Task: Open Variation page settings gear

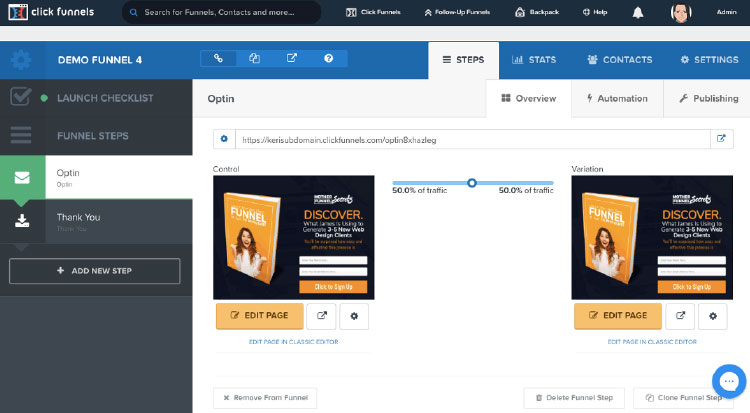Action: point(713,316)
